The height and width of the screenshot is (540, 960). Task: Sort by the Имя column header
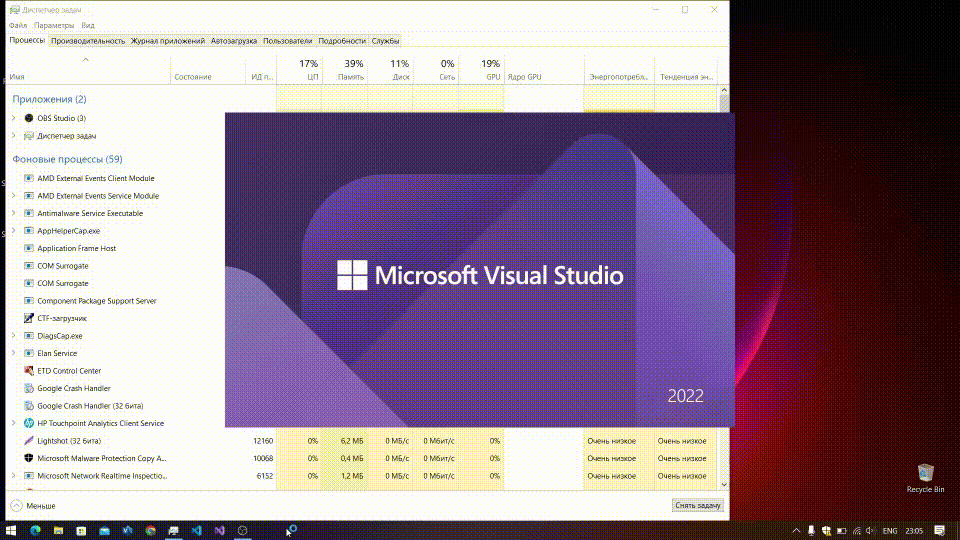point(88,70)
